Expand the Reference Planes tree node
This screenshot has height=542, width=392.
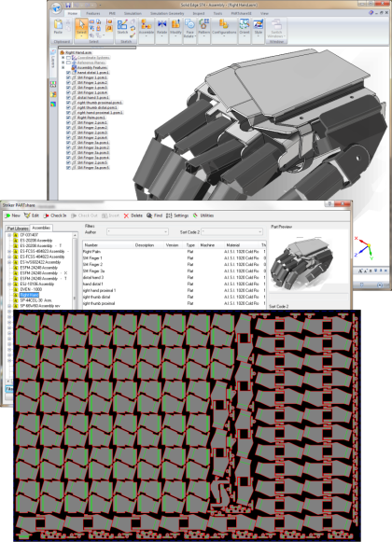pyautogui.click(x=63, y=63)
